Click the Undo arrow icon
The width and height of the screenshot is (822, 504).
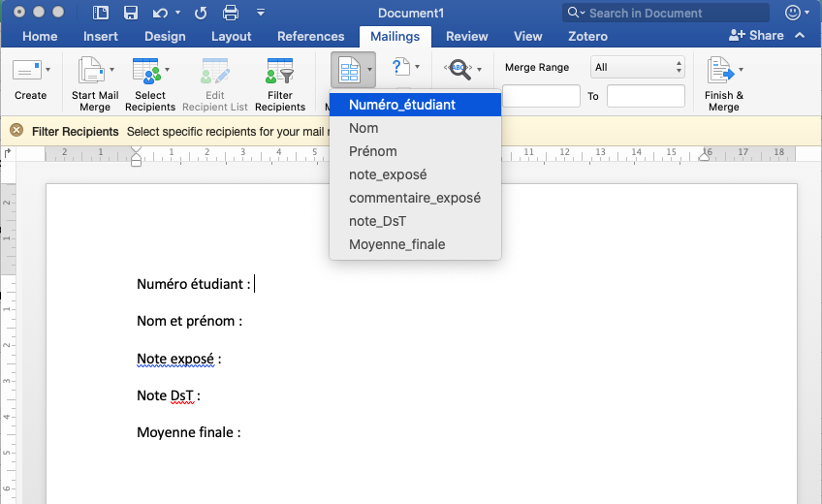[x=160, y=13]
